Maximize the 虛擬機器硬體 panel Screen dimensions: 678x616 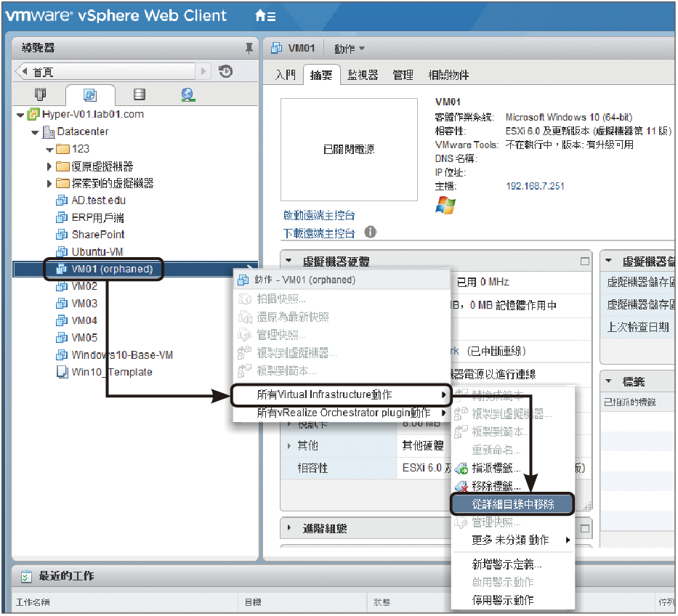coord(584,261)
